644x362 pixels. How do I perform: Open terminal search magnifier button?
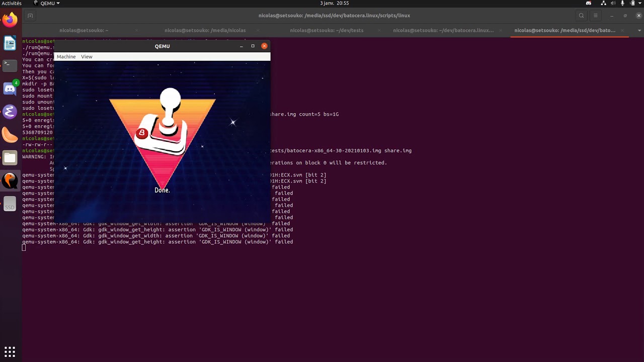pyautogui.click(x=581, y=16)
